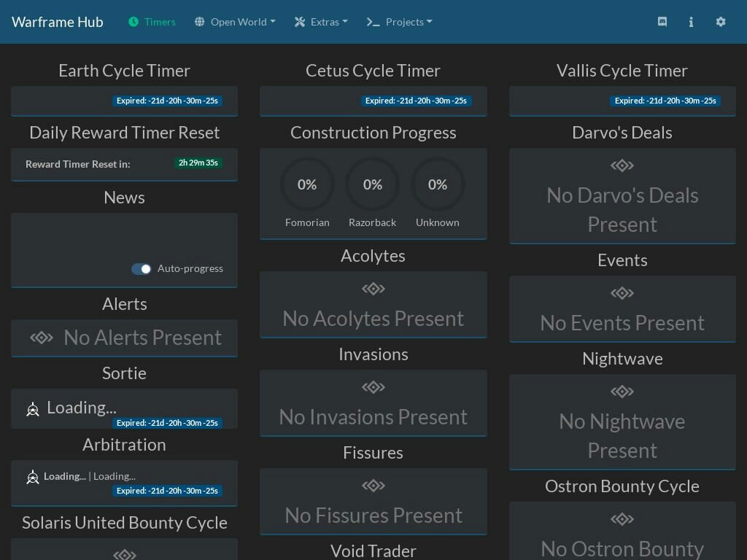Click the diamond icon in Ostron Bounty panel
The image size is (747, 560).
click(622, 518)
